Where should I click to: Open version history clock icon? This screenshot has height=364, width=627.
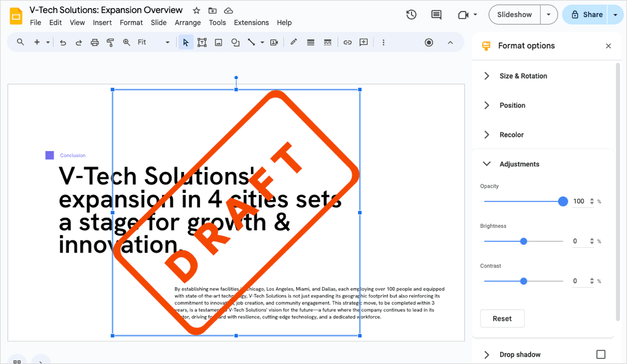pos(412,15)
